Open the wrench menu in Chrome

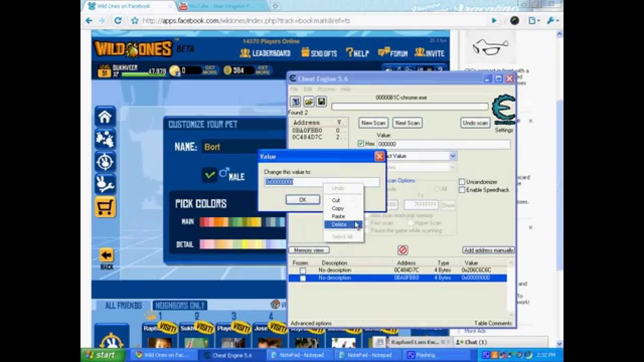pos(551,21)
